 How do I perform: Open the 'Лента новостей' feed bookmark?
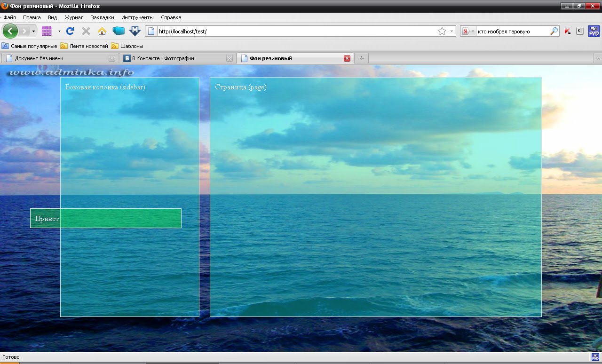[84, 46]
